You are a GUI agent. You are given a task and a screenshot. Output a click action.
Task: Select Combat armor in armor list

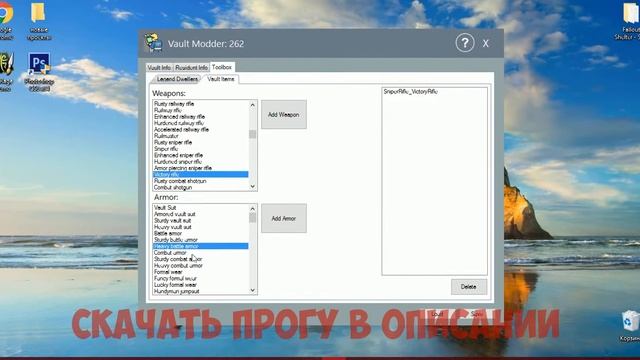tap(200, 253)
